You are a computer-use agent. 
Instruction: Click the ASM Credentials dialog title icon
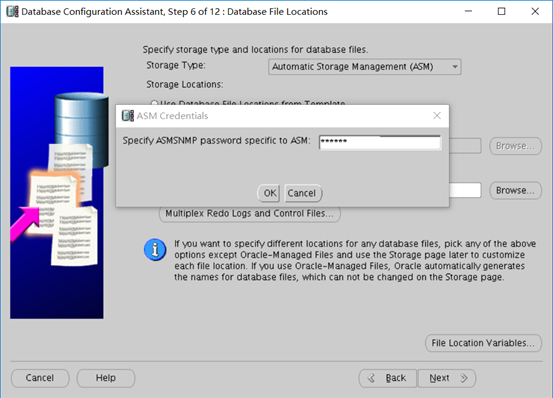click(x=128, y=116)
